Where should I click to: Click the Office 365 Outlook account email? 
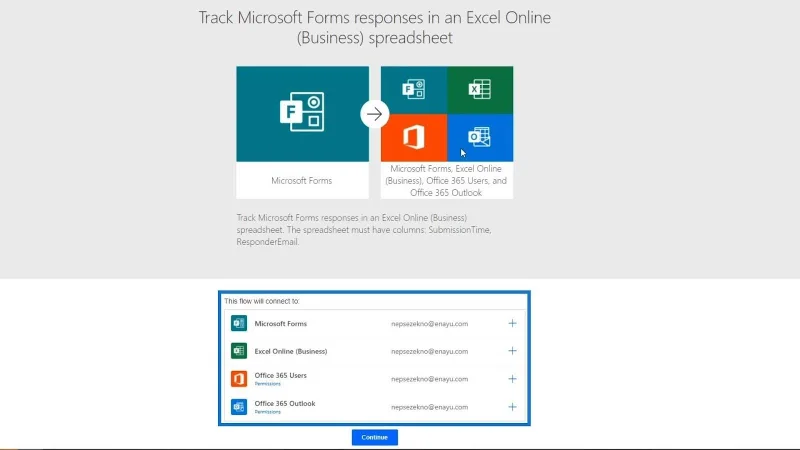click(x=429, y=407)
